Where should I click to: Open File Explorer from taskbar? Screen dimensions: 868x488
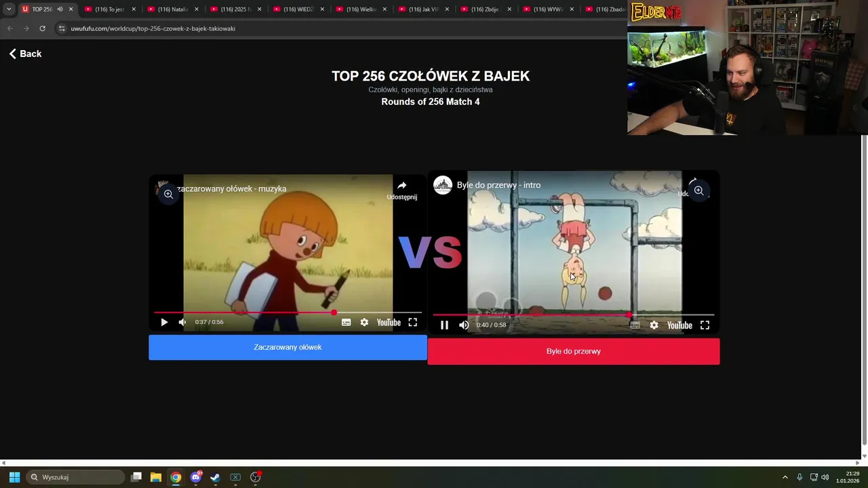point(156,477)
